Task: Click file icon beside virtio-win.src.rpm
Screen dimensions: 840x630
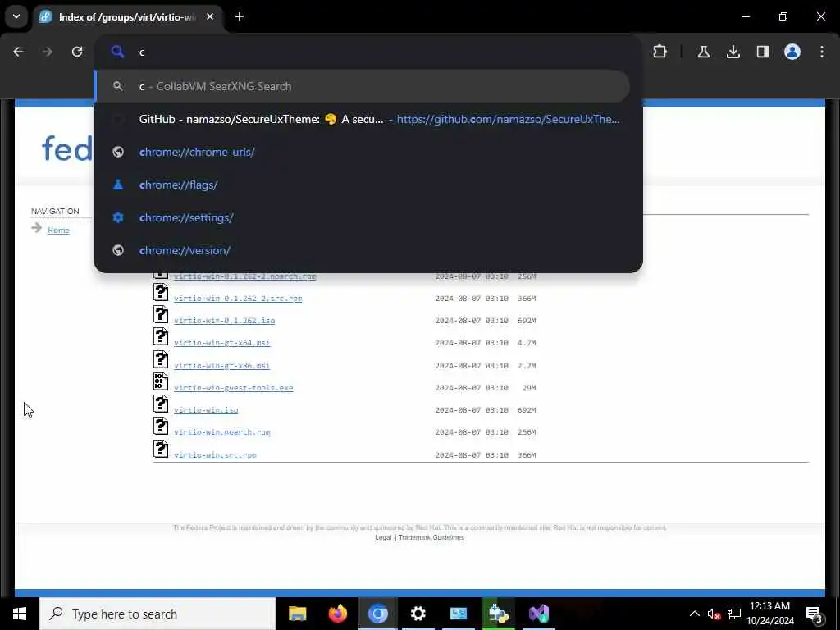Action: click(161, 449)
